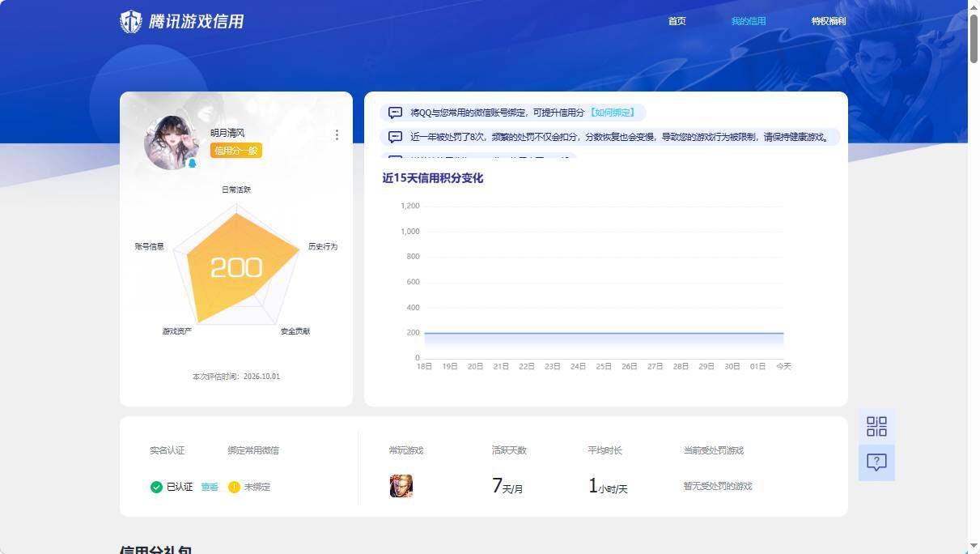Click the 如何绑定 link
The height and width of the screenshot is (554, 980).
coord(613,113)
